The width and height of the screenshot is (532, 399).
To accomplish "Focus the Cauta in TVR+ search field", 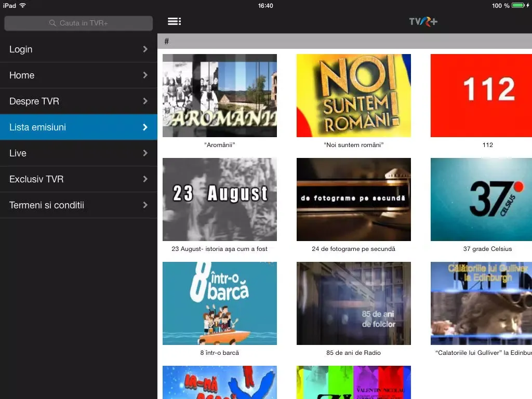I will 78,23.
